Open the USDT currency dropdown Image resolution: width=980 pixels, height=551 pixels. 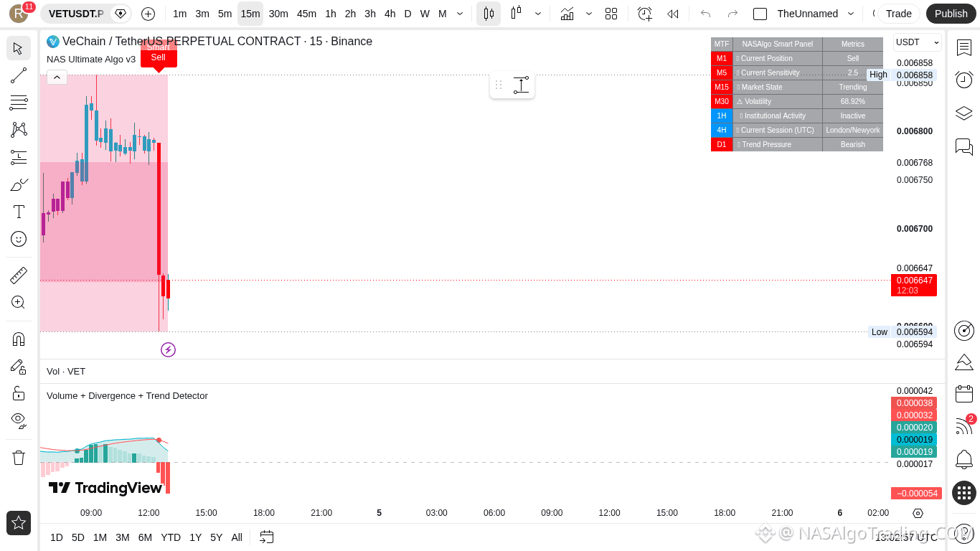917,42
